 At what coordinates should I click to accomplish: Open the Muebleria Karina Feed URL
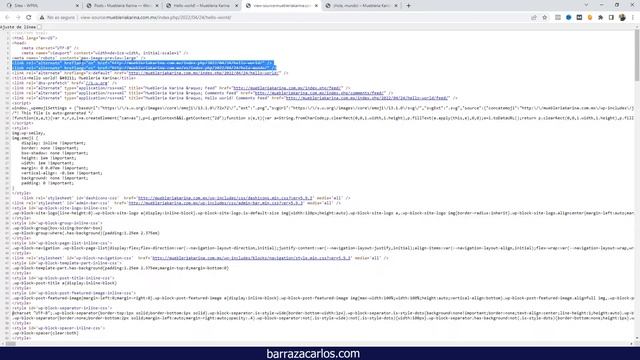pyautogui.click(x=287, y=88)
